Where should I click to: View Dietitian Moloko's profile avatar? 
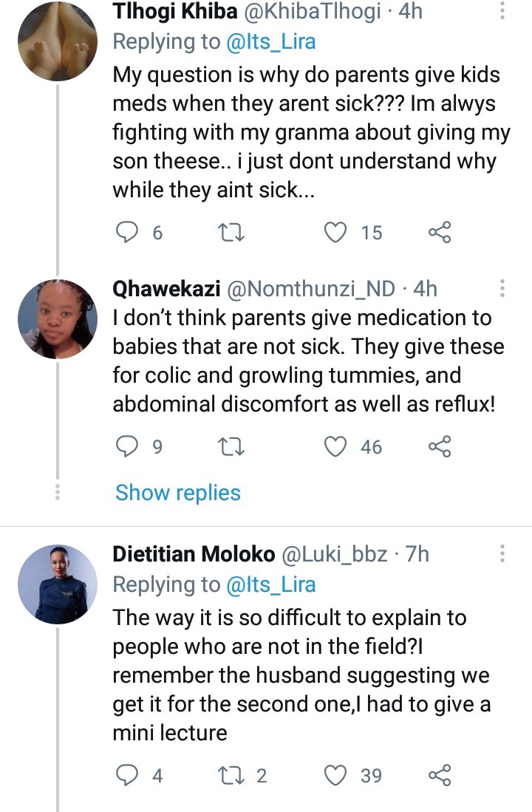pos(58,584)
